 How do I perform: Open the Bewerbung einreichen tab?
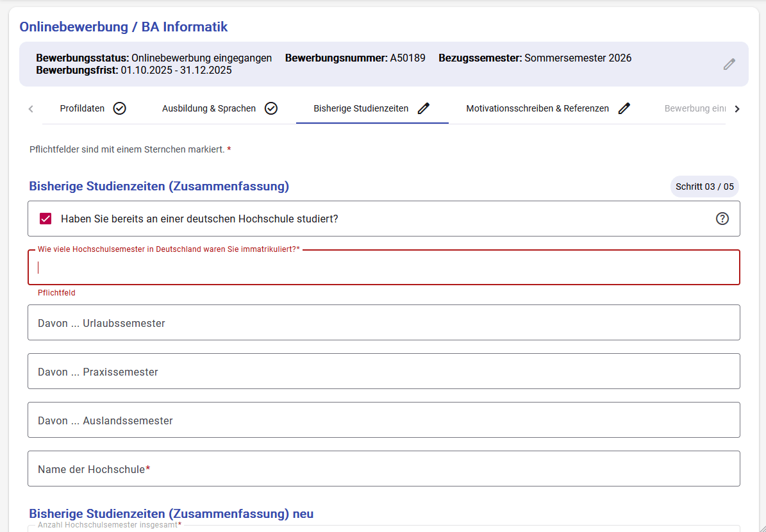click(x=695, y=108)
